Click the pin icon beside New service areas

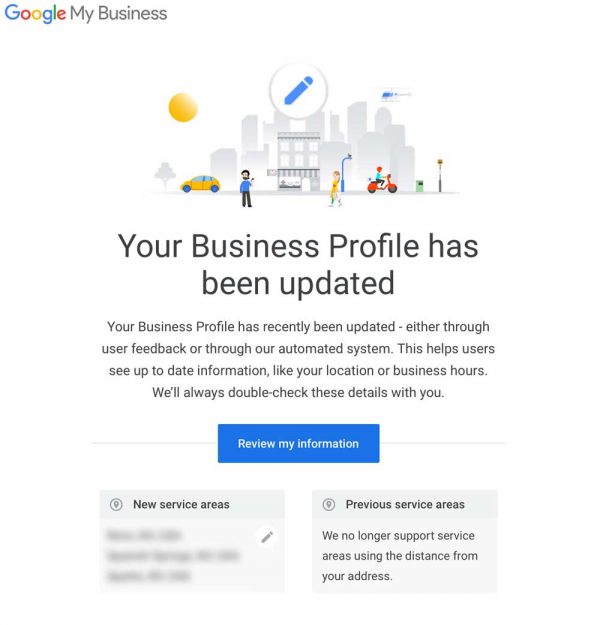[116, 505]
